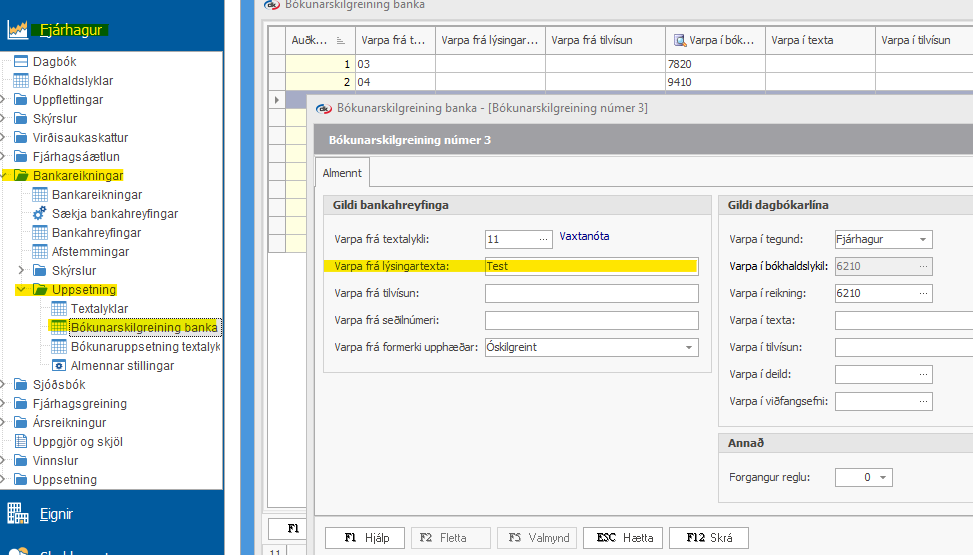Collapse the Bankareikningar tree node
This screenshot has width=973, height=555.
5,176
